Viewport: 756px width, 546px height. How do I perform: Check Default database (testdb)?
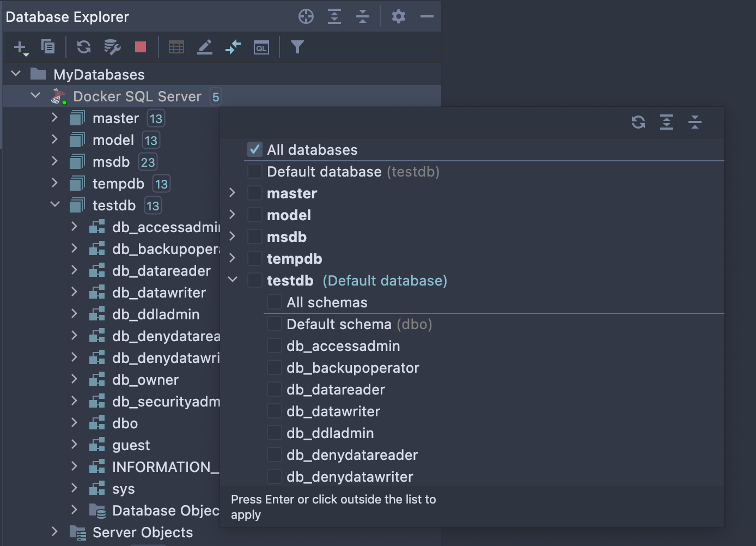tap(254, 171)
